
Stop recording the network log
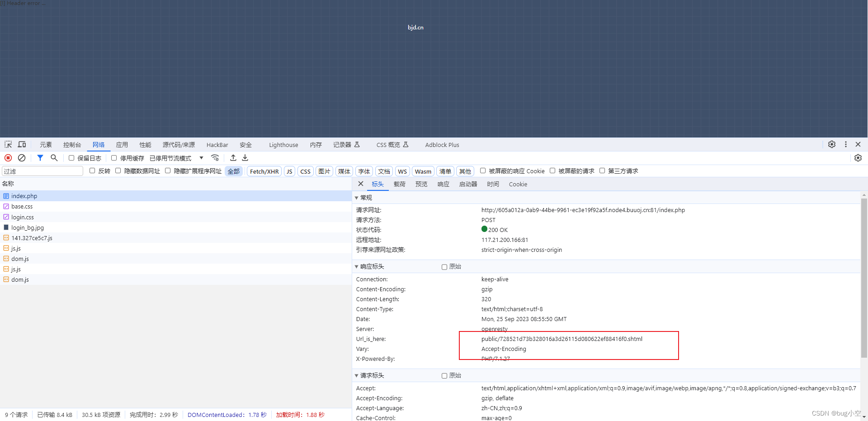click(8, 158)
